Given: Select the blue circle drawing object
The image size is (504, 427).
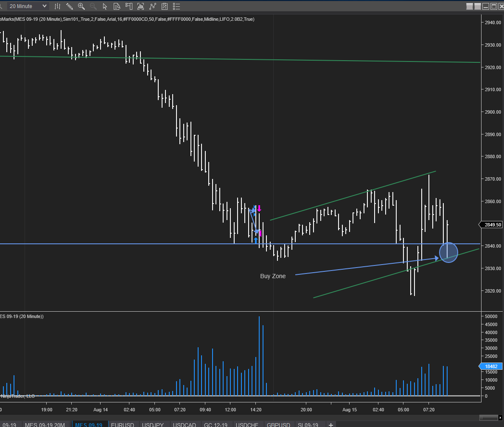Looking at the screenshot, I should pyautogui.click(x=448, y=253).
